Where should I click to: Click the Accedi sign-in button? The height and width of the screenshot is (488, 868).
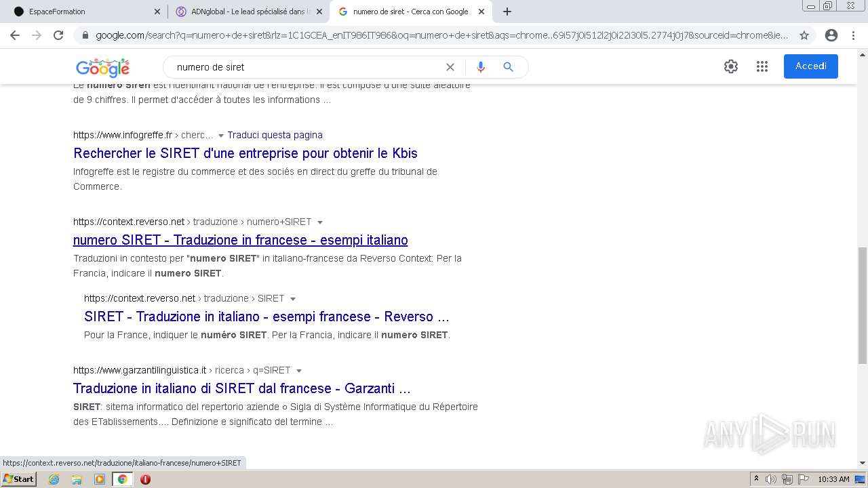click(x=811, y=66)
